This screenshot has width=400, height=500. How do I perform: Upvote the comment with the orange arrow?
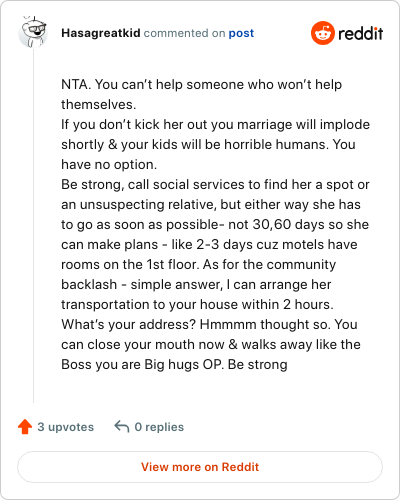(25, 427)
